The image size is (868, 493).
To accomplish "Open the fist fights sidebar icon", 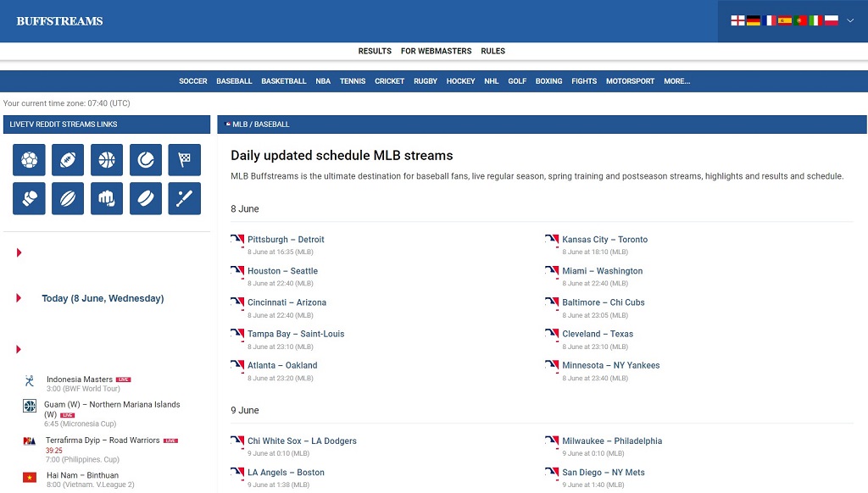I will click(x=107, y=198).
